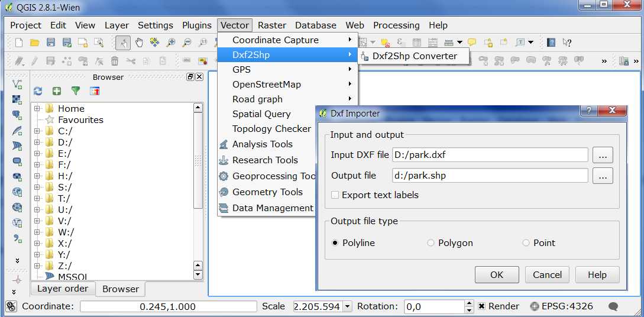Click Add Vector Layer in side toolbar
Image resolution: width=644 pixels, height=317 pixels.
click(17, 84)
